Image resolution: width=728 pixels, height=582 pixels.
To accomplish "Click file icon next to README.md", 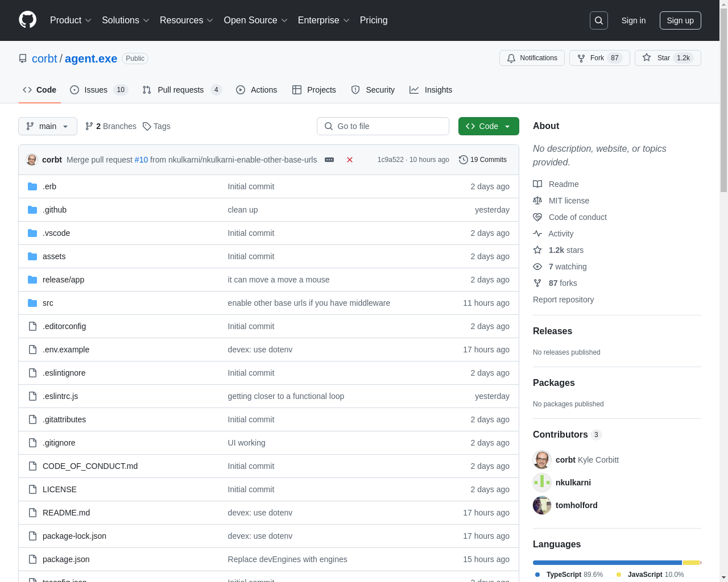I will (32, 513).
